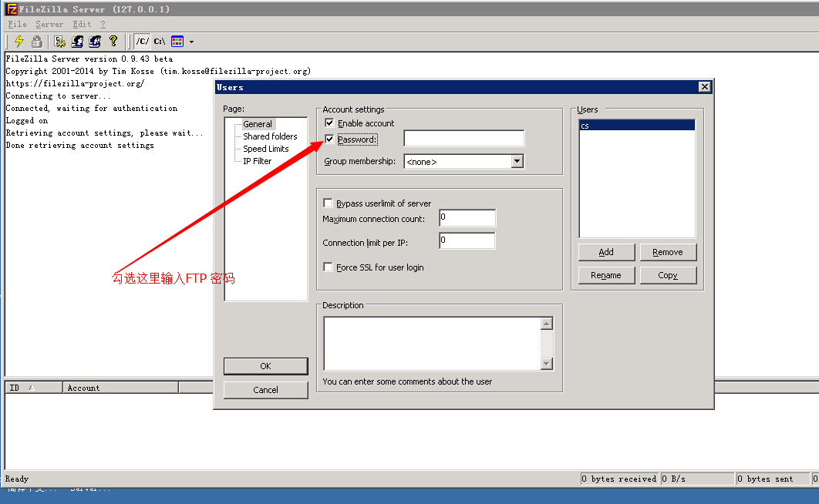Click the lightning bolt server connection icon
The width and height of the screenshot is (819, 504).
tap(19, 41)
